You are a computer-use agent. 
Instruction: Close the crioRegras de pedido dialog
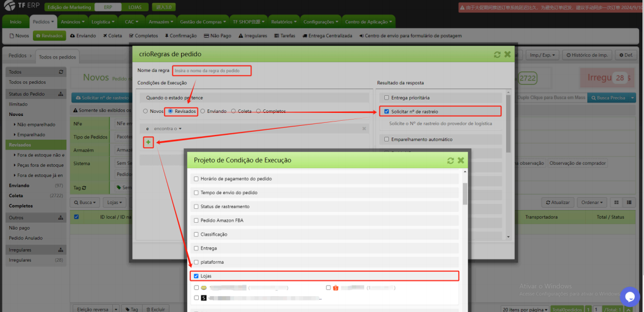[507, 54]
